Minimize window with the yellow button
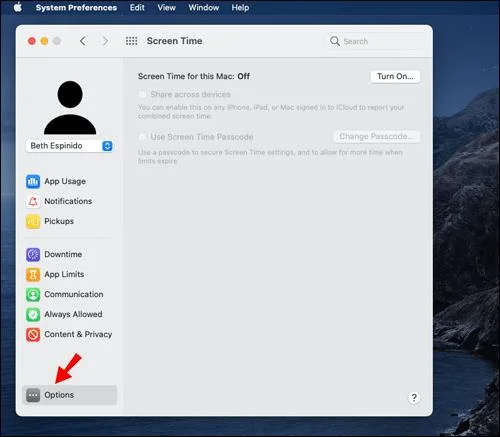Screen dimensions: 500x437 (44, 41)
